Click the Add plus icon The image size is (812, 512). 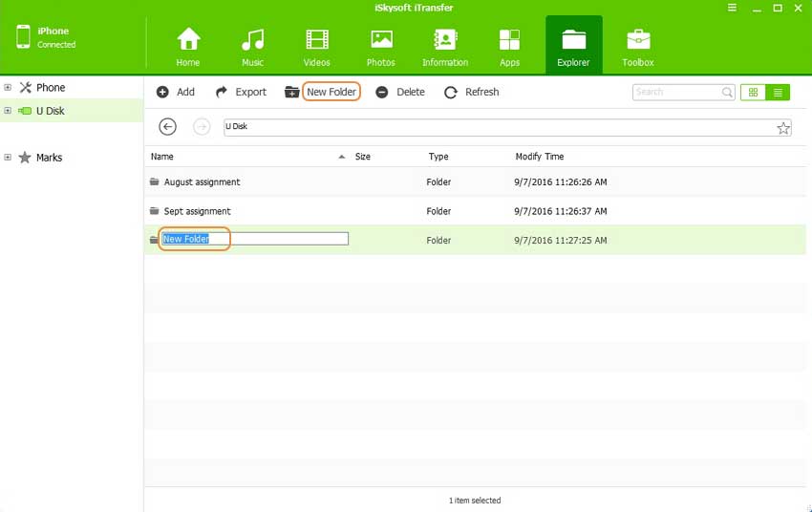point(162,92)
